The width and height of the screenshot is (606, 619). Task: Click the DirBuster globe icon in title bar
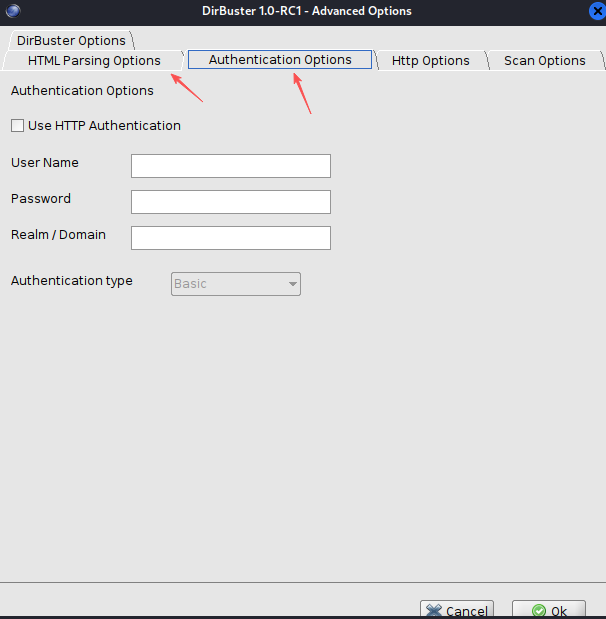(13, 11)
